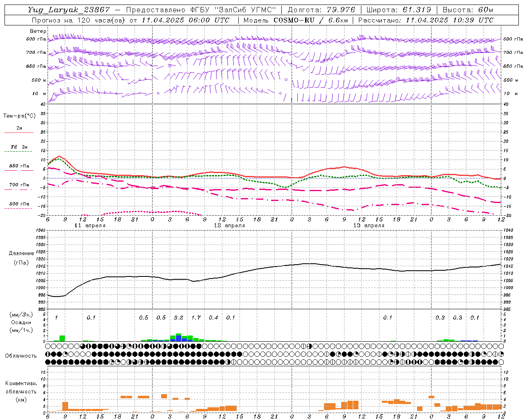Click the '(мм/1ч.)' unit label
Viewport: 525px width, 420px height.
21,330
